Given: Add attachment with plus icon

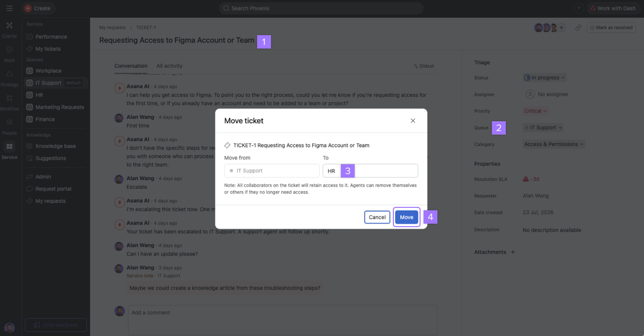Looking at the screenshot, I should [513, 252].
